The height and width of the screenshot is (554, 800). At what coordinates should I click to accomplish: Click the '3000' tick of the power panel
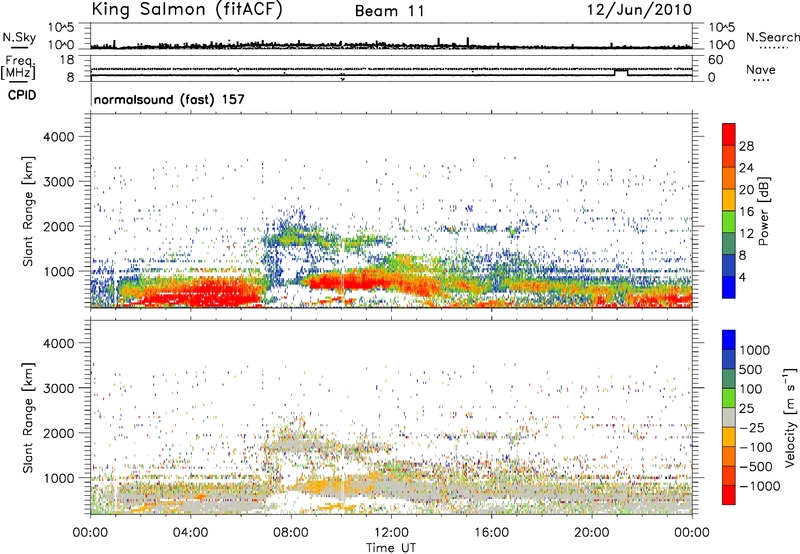[58, 182]
